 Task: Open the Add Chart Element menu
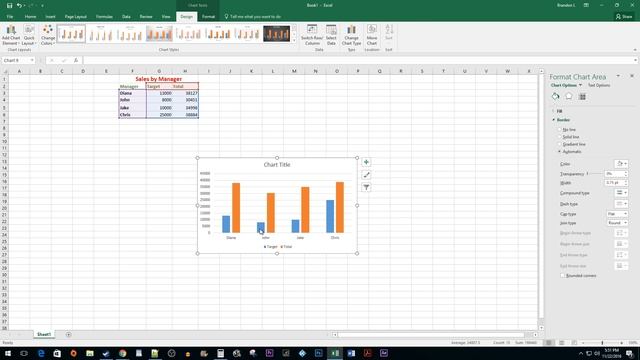[11, 35]
